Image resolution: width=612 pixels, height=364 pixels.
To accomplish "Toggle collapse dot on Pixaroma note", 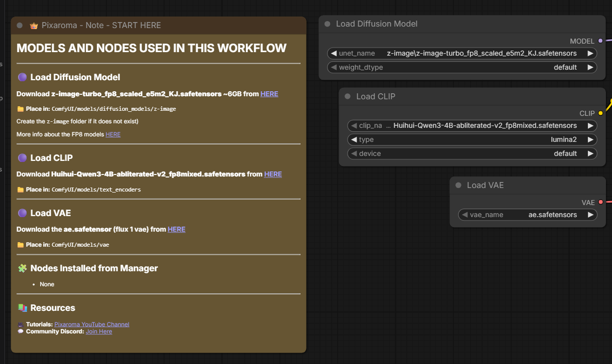I will 20,26.
